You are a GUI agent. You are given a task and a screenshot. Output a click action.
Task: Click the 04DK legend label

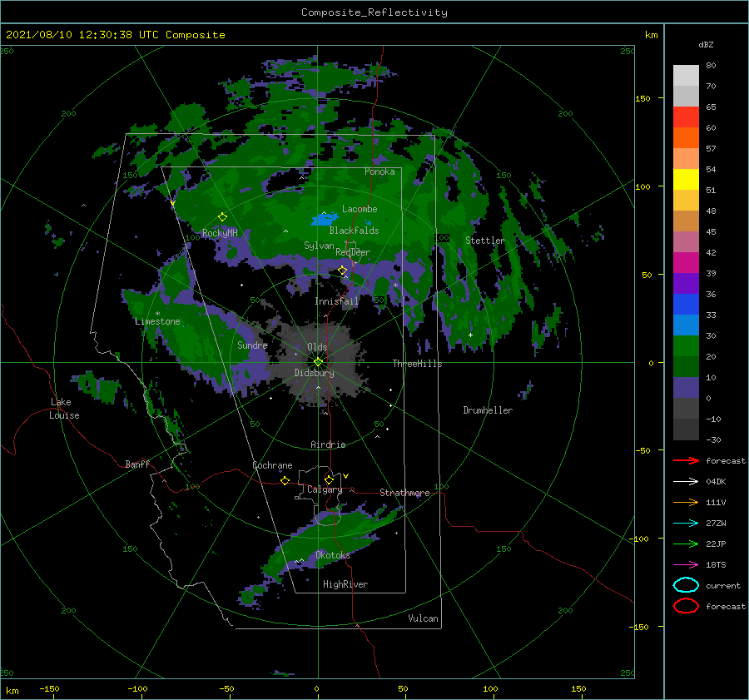(x=716, y=481)
